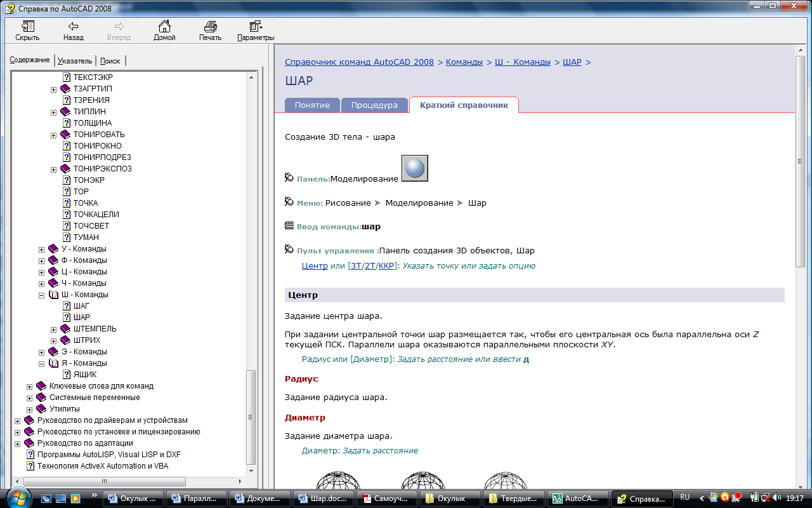Click the book icon beside Утилиты

point(41,409)
